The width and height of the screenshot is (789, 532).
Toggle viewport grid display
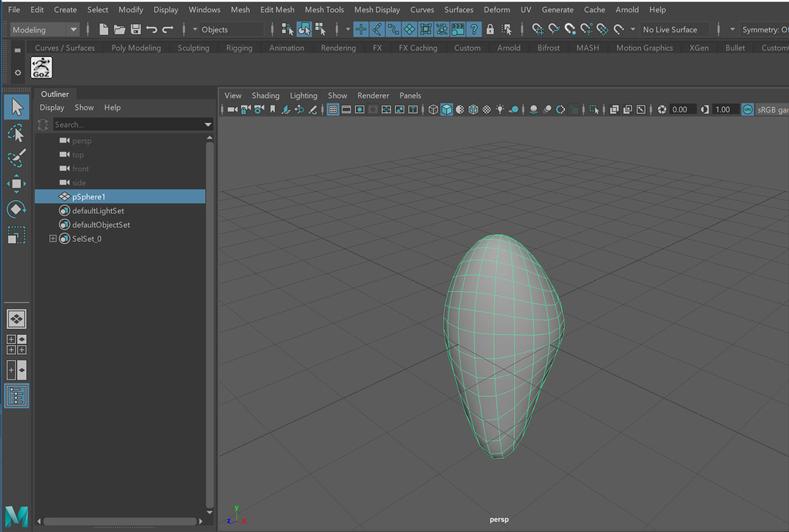[x=333, y=109]
